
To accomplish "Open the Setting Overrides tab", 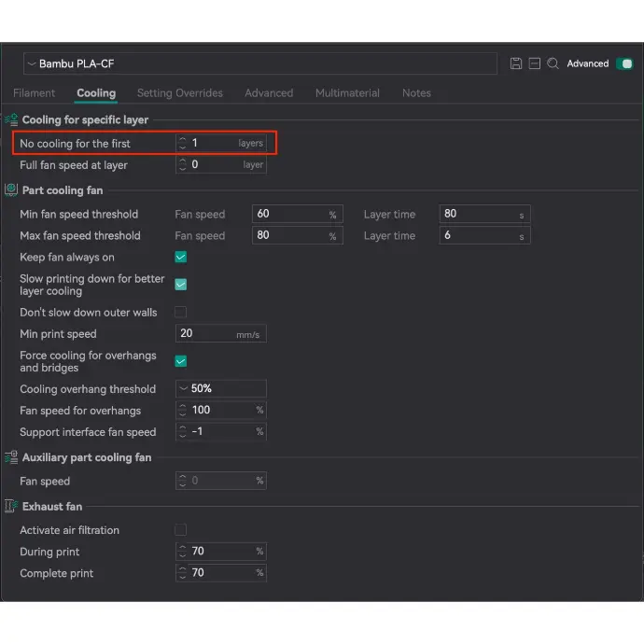I will click(179, 93).
